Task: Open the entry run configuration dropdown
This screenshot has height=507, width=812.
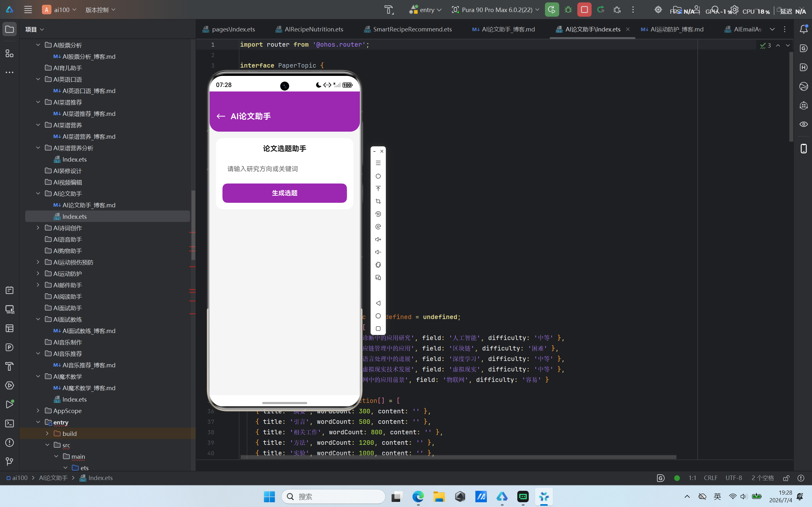Action: [x=425, y=10]
